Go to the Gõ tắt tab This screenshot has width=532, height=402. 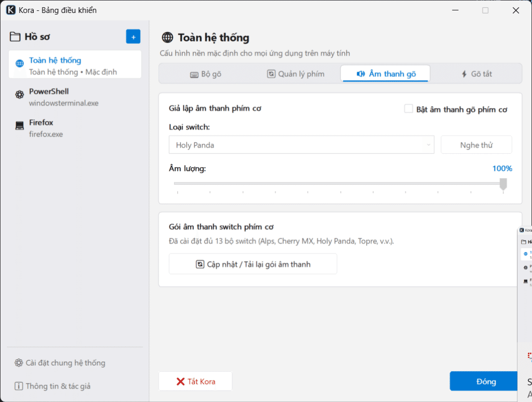[x=476, y=74]
